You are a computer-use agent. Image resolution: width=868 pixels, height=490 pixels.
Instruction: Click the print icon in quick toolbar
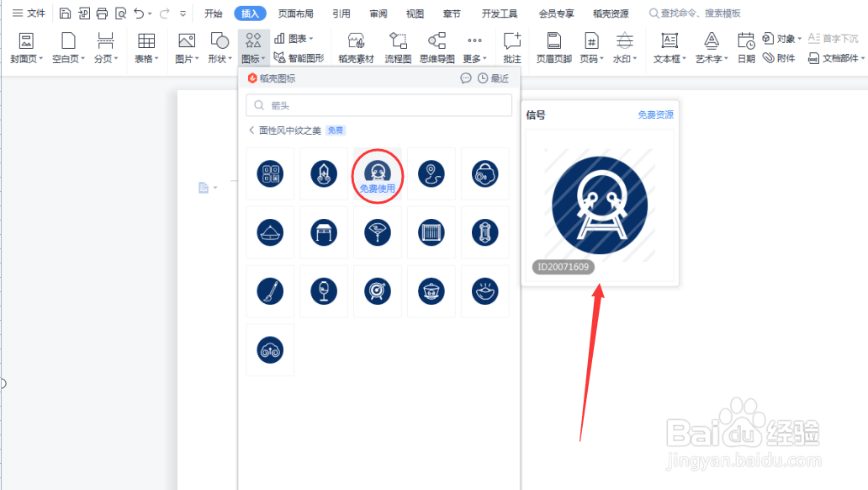(x=102, y=13)
